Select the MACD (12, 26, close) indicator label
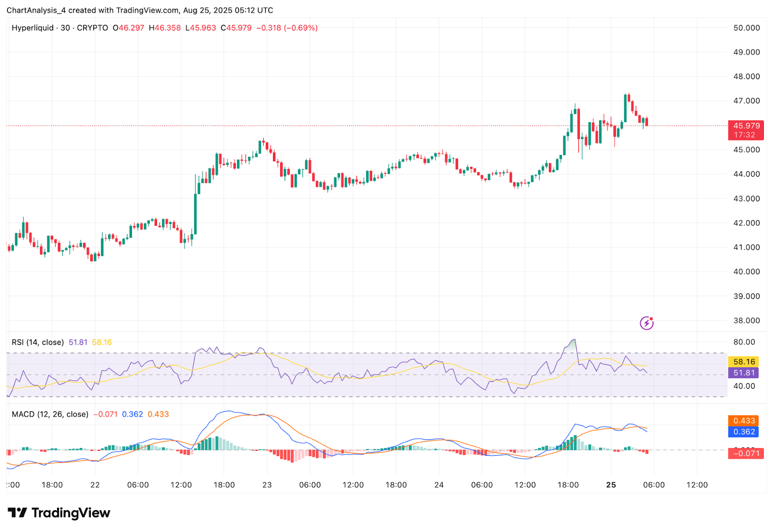 click(x=50, y=414)
